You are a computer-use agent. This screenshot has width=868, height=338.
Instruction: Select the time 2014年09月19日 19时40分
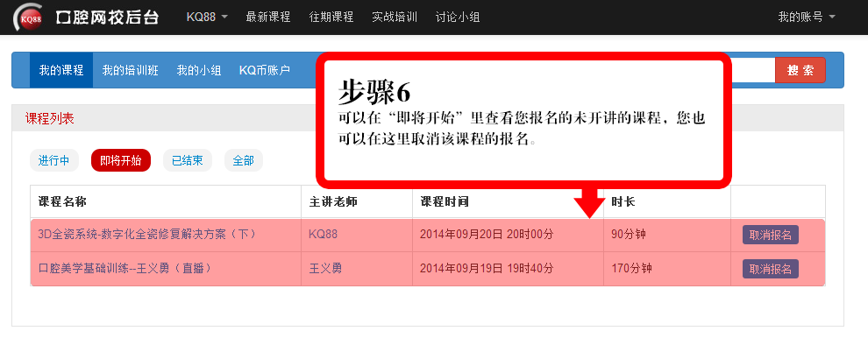pos(487,268)
